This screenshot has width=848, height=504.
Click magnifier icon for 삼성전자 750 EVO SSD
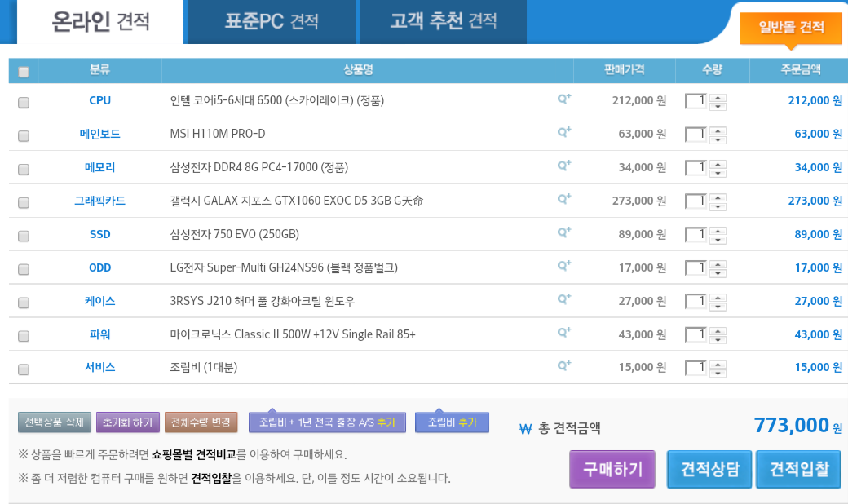(x=563, y=233)
